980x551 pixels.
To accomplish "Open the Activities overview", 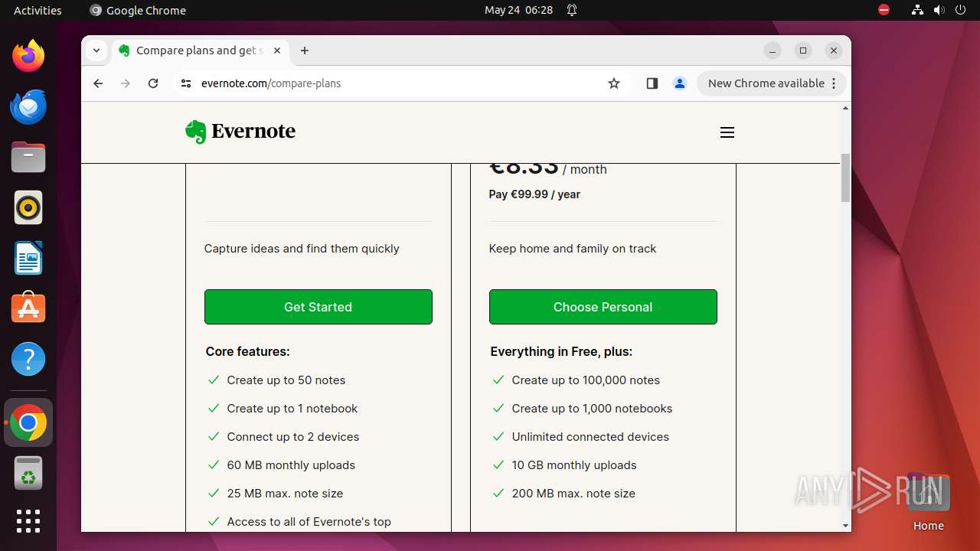I will [x=38, y=10].
